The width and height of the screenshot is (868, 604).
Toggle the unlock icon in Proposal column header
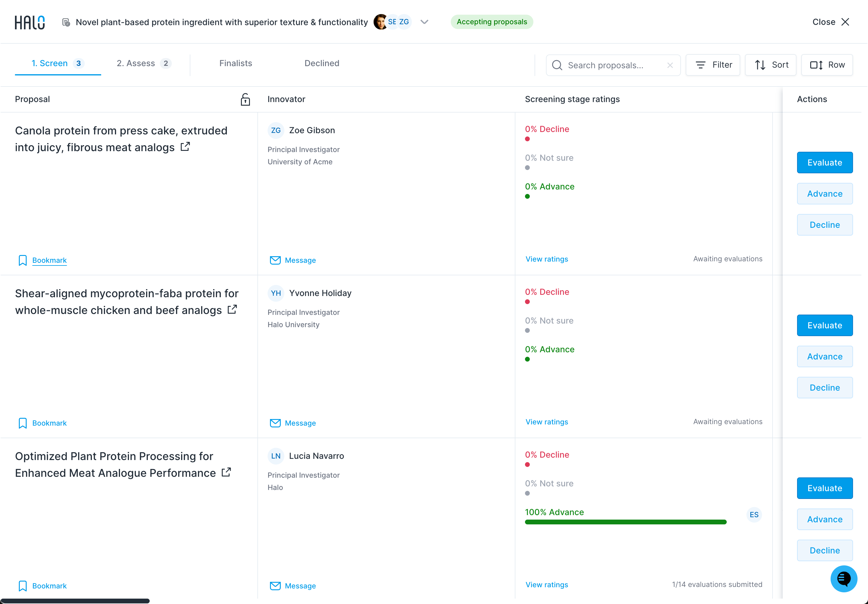click(x=245, y=99)
